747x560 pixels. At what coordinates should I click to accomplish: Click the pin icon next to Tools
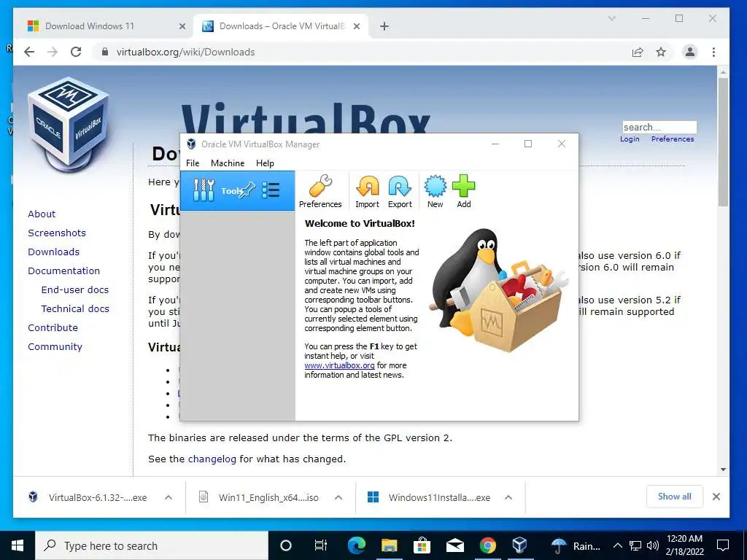click(x=248, y=190)
